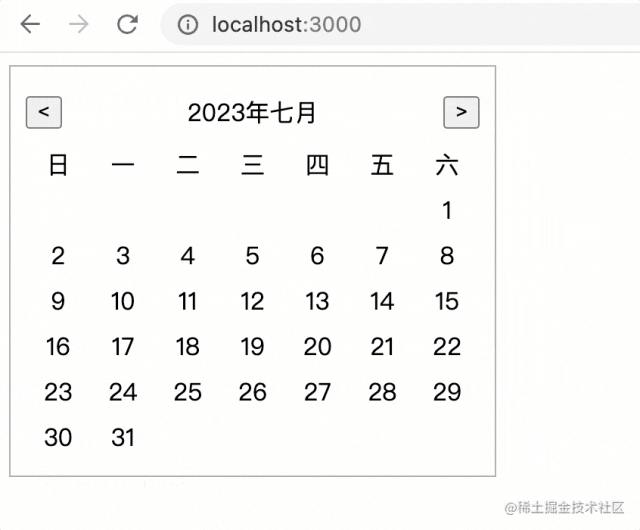Click the 五 weekday header
Viewport: 640px width, 530px height.
382,165
